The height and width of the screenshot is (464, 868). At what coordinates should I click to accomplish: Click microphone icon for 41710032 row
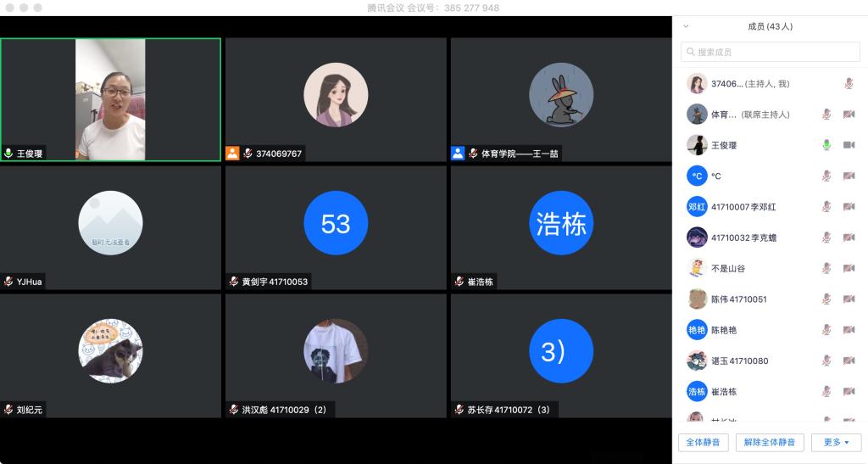pos(826,238)
